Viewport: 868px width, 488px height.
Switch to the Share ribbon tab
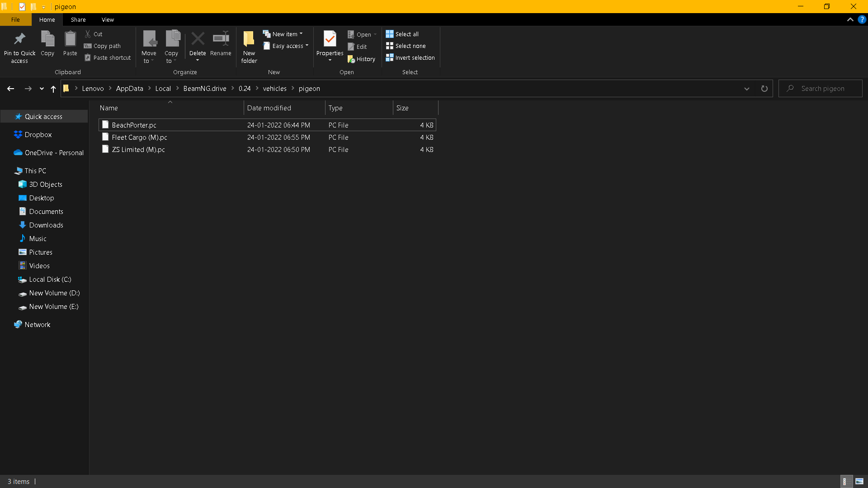(x=78, y=19)
